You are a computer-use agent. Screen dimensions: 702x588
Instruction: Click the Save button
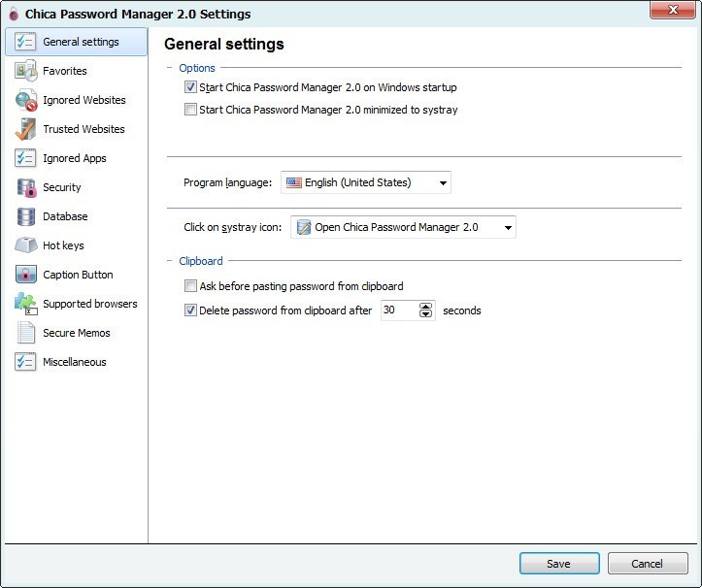[x=559, y=564]
